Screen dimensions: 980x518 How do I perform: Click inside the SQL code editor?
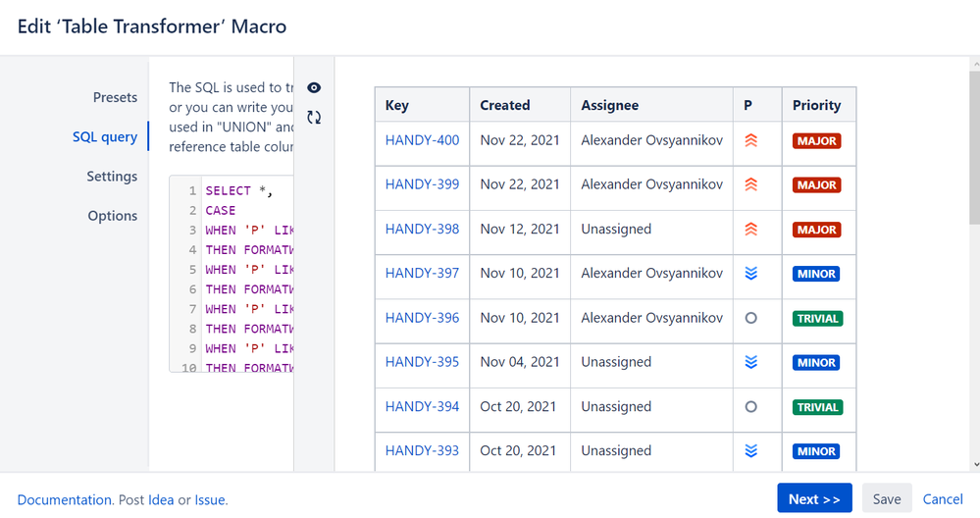pos(245,275)
